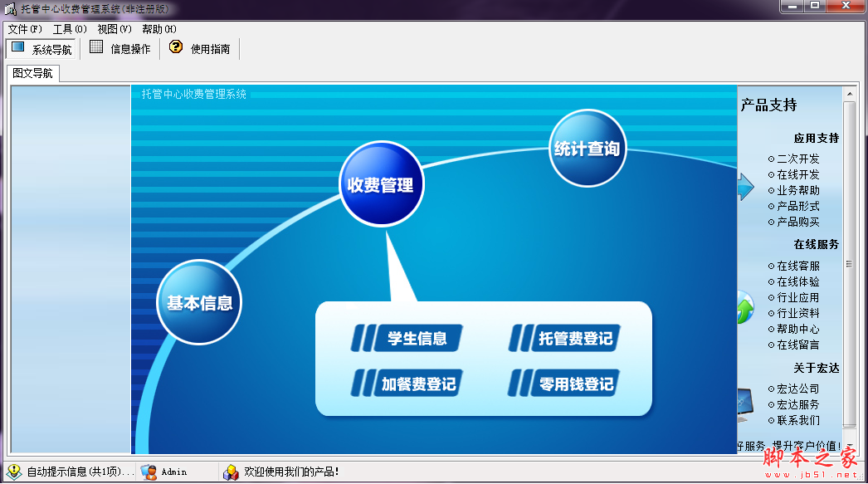Click the 帮助中心 link
The image size is (868, 484).
[797, 329]
